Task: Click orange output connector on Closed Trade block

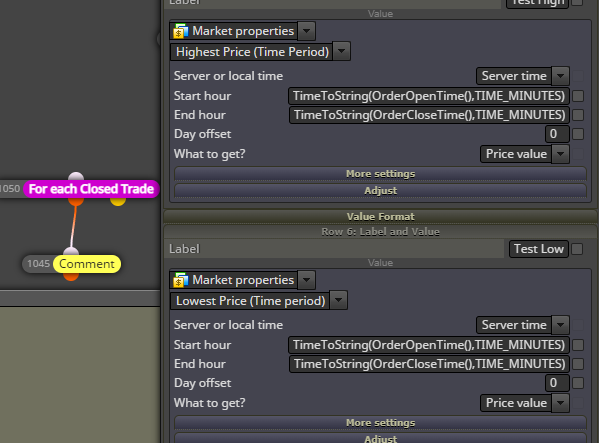Action: 76,201
